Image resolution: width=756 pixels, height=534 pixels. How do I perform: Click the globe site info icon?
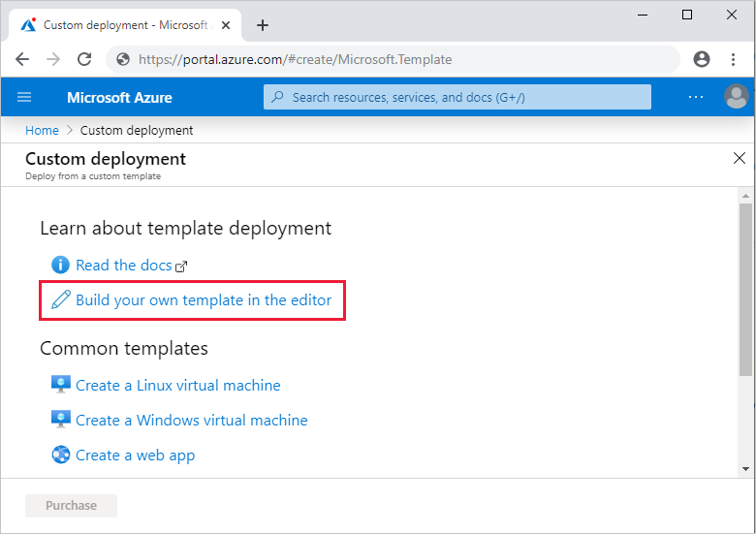click(123, 59)
